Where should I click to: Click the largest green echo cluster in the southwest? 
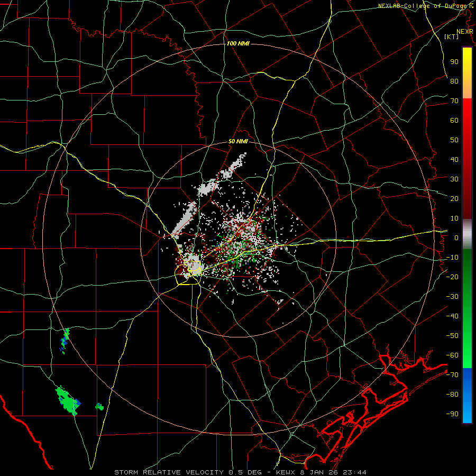pyautogui.click(x=67, y=401)
